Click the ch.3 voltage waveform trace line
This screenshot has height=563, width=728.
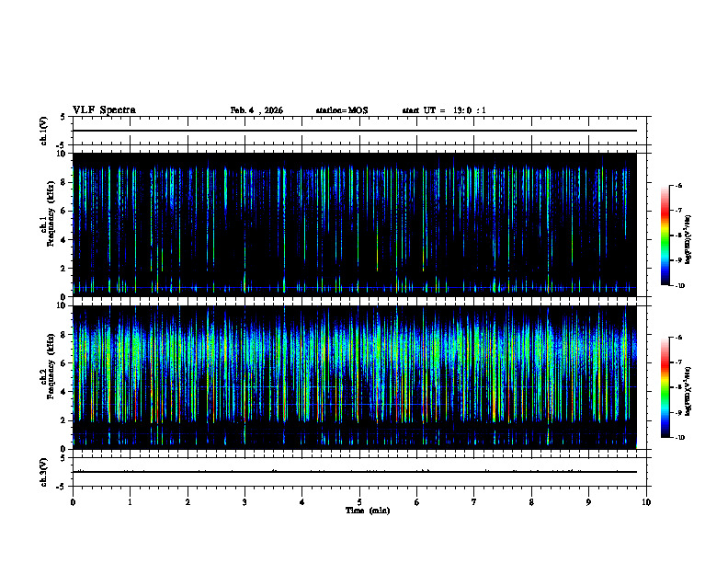coord(355,472)
